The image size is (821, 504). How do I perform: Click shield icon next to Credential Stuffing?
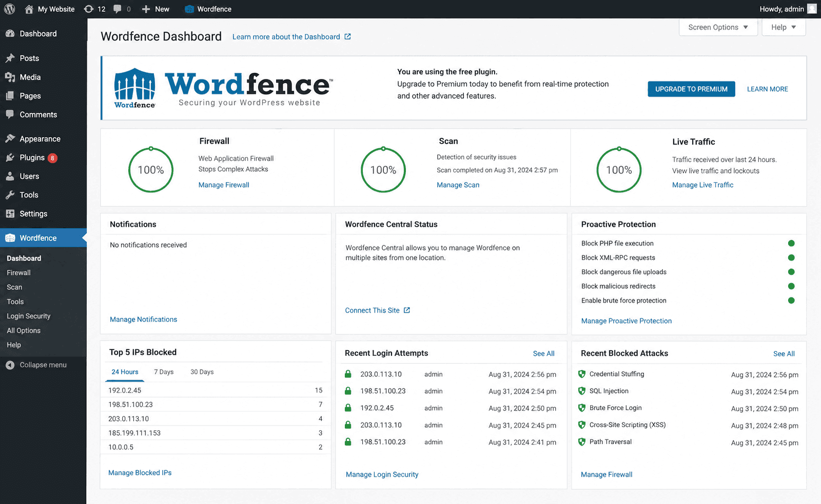(x=582, y=374)
